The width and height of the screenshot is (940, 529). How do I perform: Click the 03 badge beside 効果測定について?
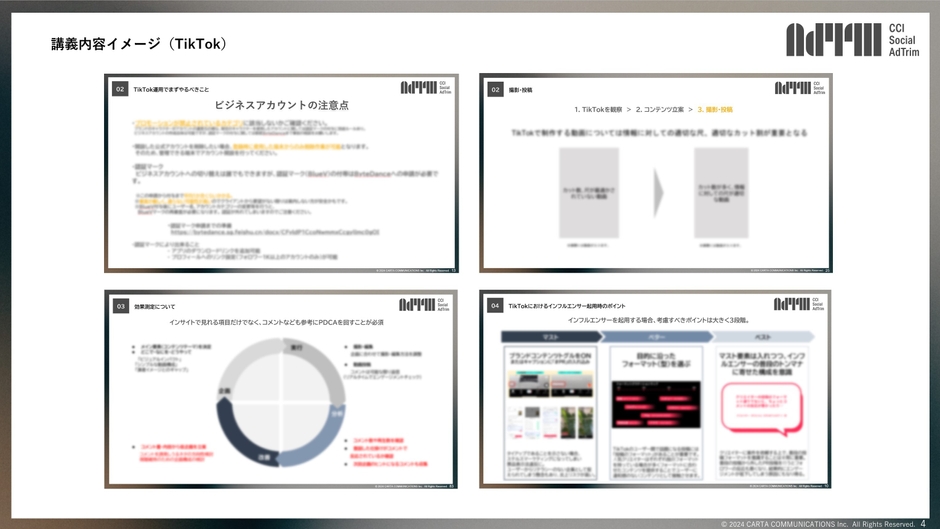pyautogui.click(x=120, y=306)
